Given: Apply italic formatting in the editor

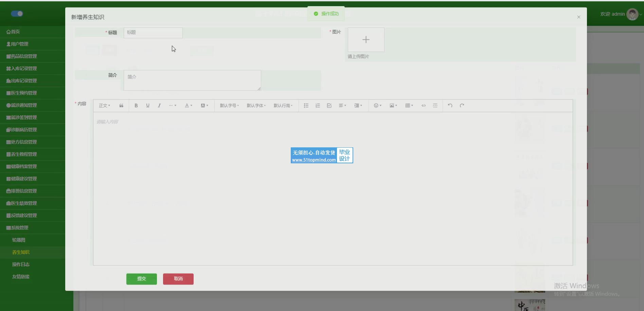Looking at the screenshot, I should coord(159,106).
